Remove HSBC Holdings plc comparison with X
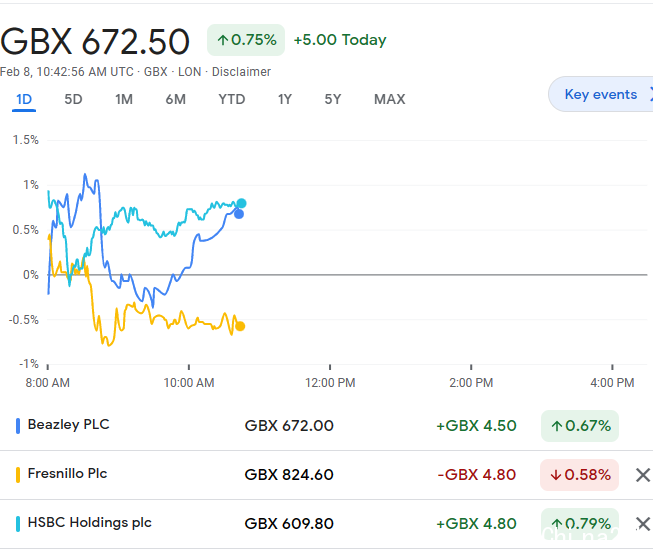 tap(642, 524)
